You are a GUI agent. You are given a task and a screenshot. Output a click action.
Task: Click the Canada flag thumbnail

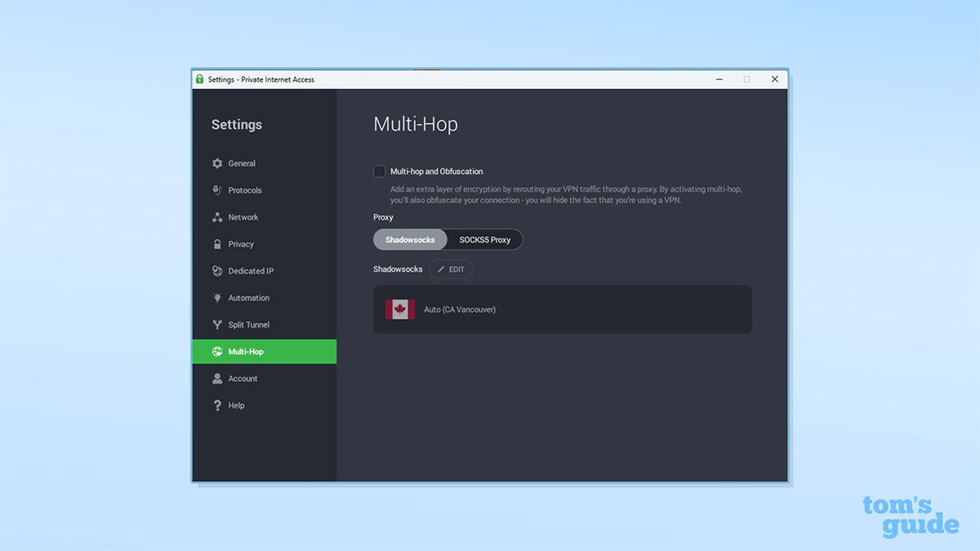tap(400, 309)
